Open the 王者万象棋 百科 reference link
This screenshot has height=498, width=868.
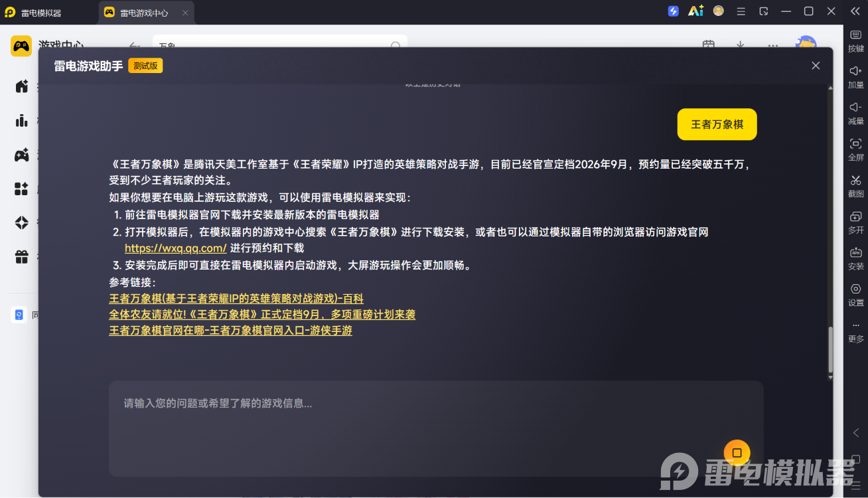pyautogui.click(x=236, y=299)
